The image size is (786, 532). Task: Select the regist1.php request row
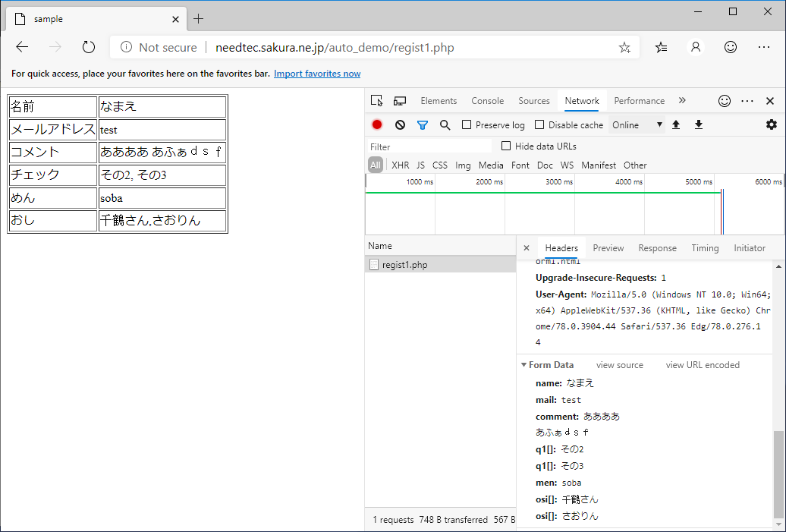click(440, 264)
